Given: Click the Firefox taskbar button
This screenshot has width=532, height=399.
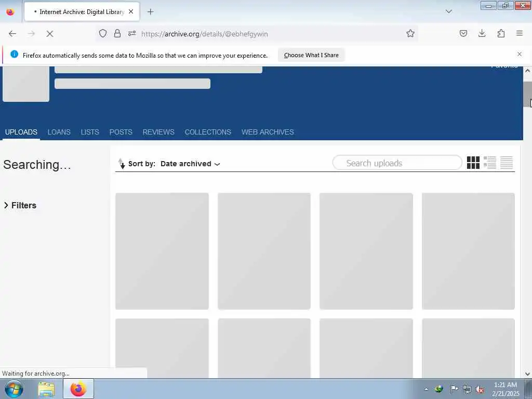Looking at the screenshot, I should point(78,389).
